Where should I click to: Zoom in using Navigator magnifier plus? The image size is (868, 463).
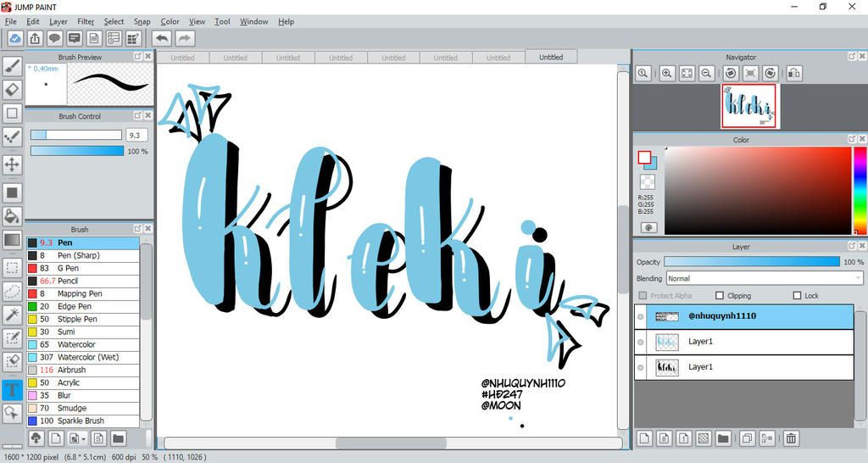pyautogui.click(x=666, y=73)
